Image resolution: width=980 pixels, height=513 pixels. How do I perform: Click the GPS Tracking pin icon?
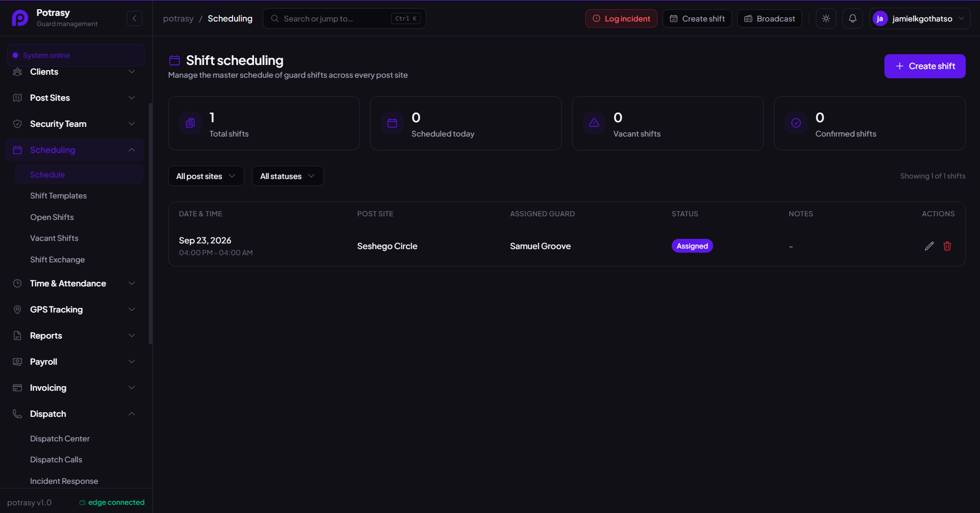[17, 309]
